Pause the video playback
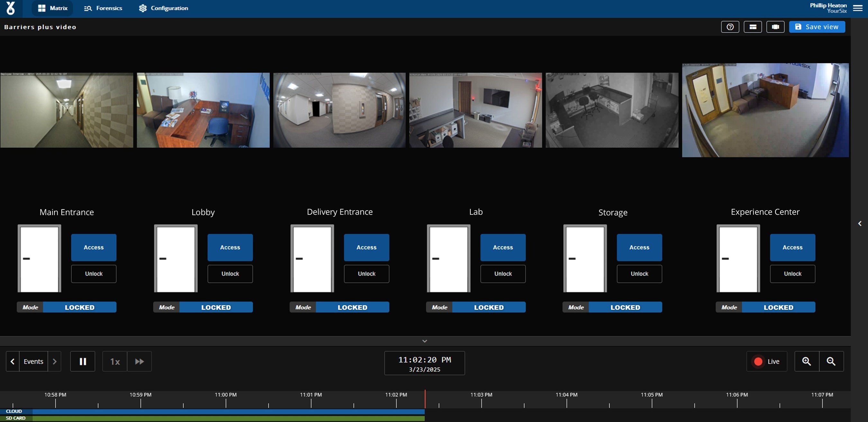Viewport: 868px width, 422px height. (83, 361)
